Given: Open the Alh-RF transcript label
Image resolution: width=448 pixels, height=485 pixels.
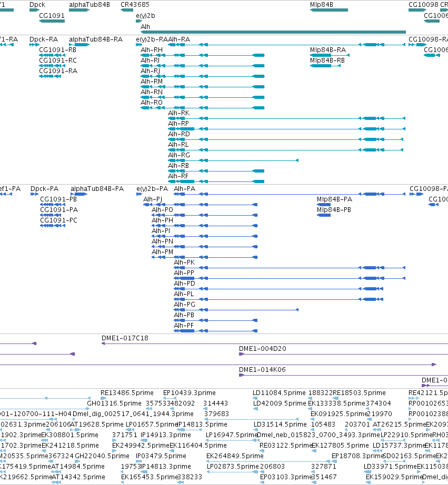Looking at the screenshot, I should [x=178, y=176].
